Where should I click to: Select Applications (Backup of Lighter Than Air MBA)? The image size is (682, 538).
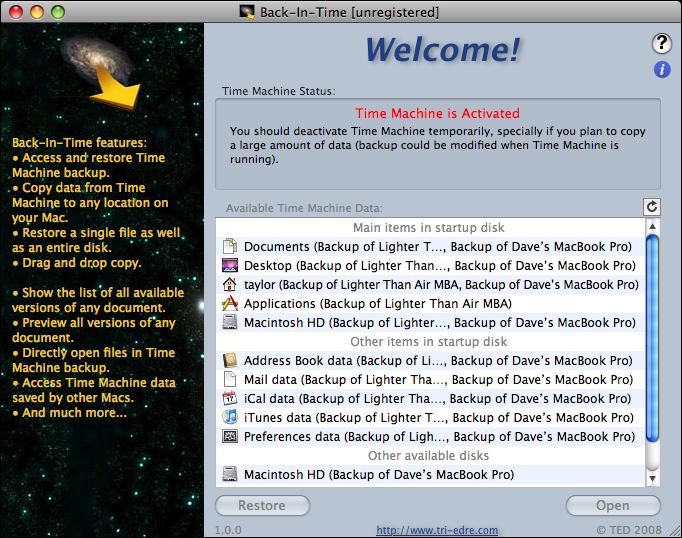(x=378, y=304)
